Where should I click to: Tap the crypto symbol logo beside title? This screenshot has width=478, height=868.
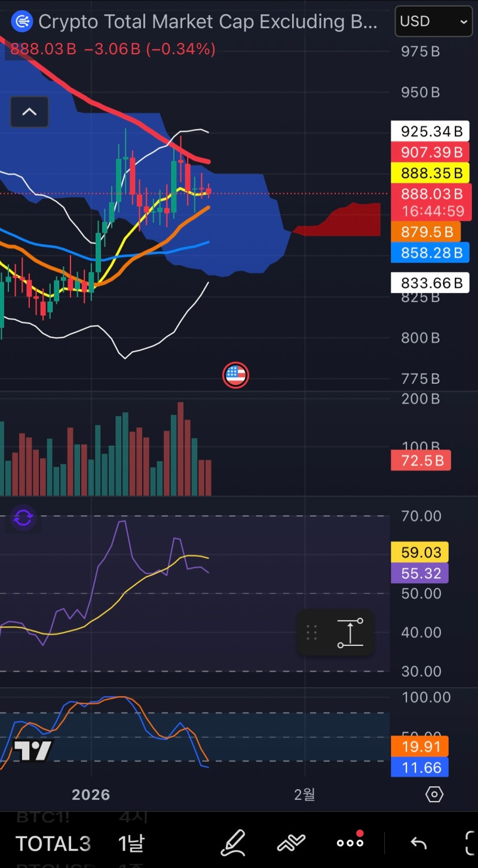[x=23, y=22]
